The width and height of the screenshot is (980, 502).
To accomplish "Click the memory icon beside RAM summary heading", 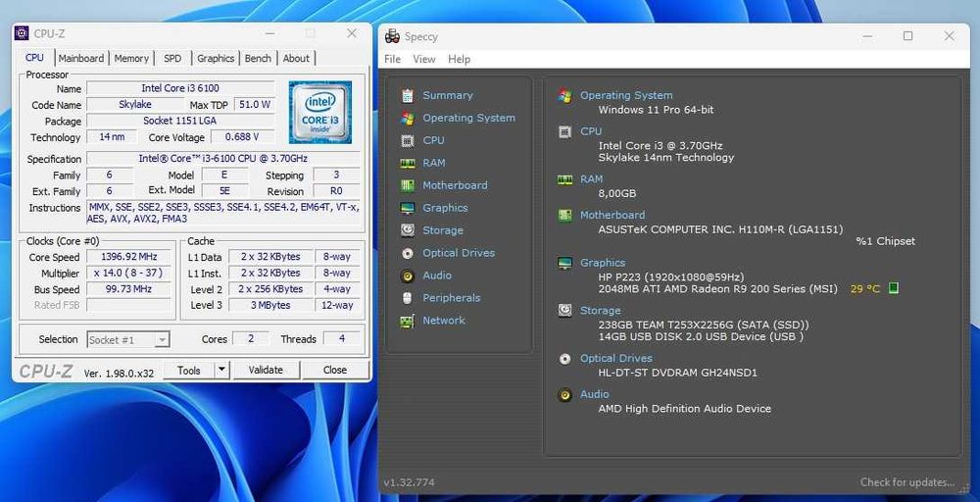I will (x=565, y=179).
